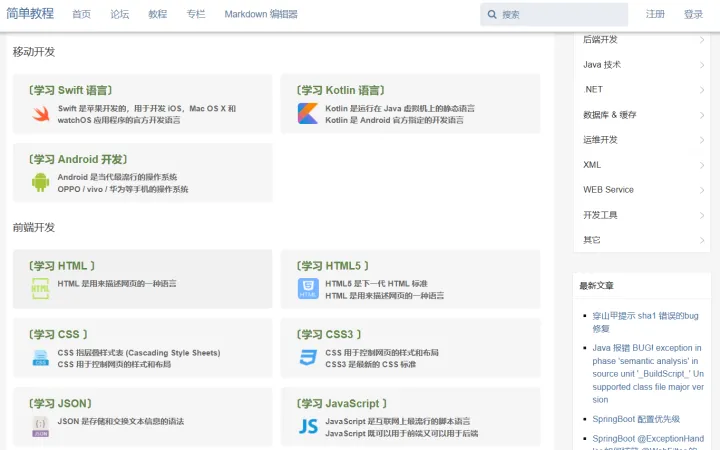The image size is (720, 450).
Task: Click the JS JavaScript logo icon
Action: point(308,426)
